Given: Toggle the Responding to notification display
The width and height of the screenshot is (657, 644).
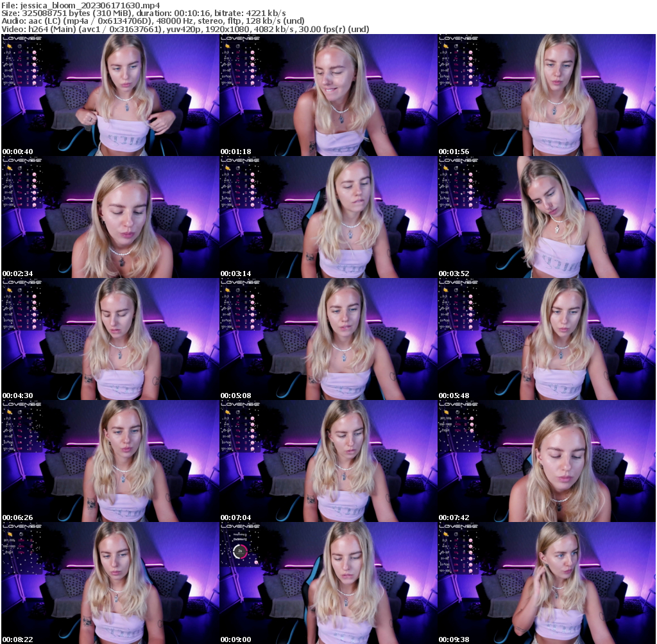Looking at the screenshot, I should point(239,535).
